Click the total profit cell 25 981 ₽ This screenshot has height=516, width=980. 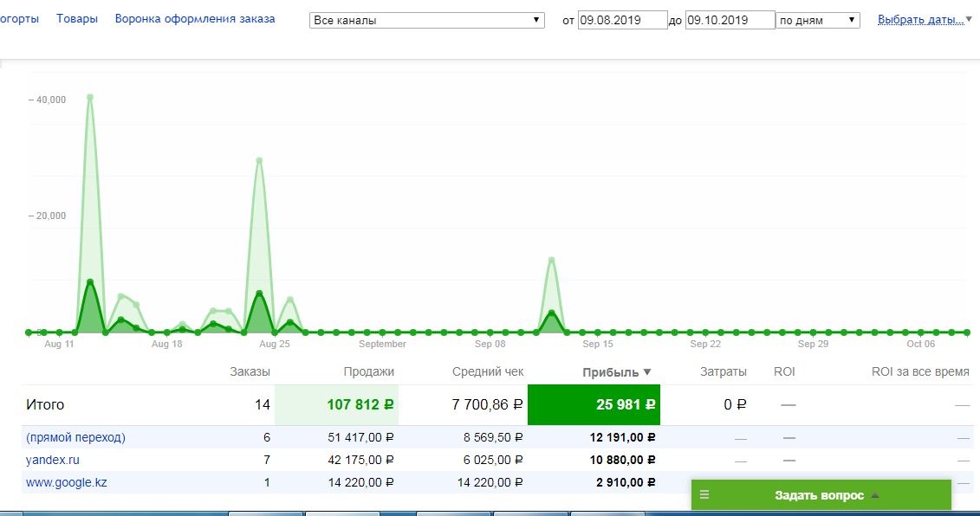click(x=594, y=405)
